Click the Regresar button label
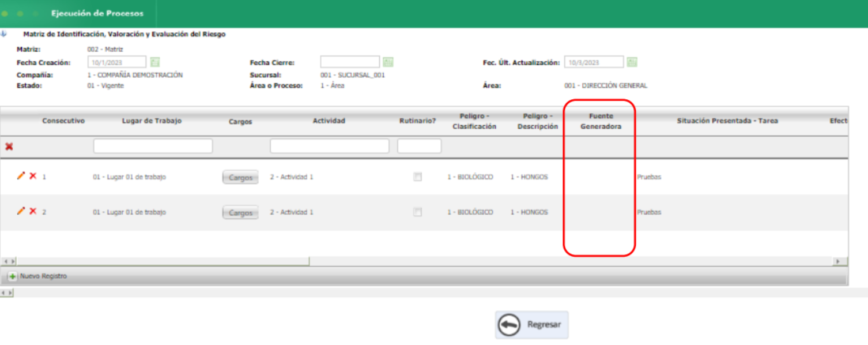868x345 pixels. [544, 325]
